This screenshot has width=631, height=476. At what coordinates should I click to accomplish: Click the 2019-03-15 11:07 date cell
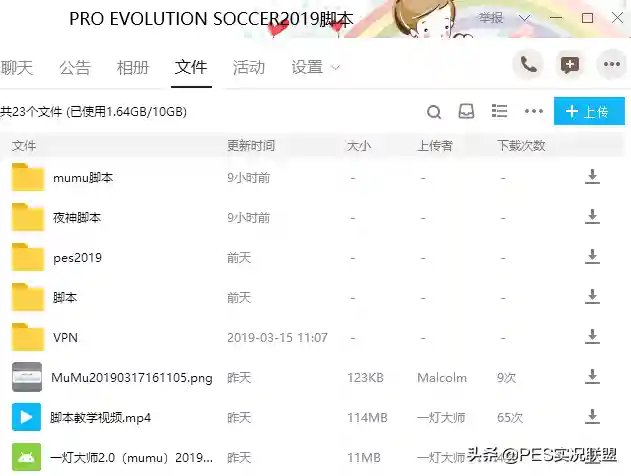click(x=277, y=337)
